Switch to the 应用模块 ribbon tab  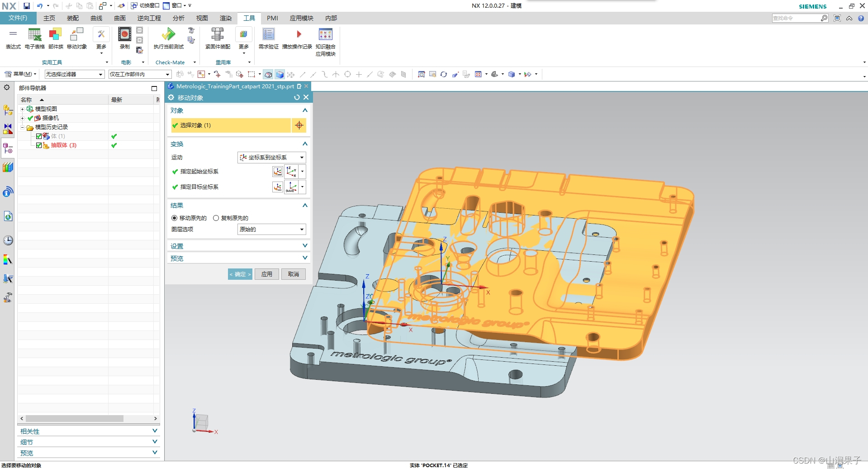(302, 18)
